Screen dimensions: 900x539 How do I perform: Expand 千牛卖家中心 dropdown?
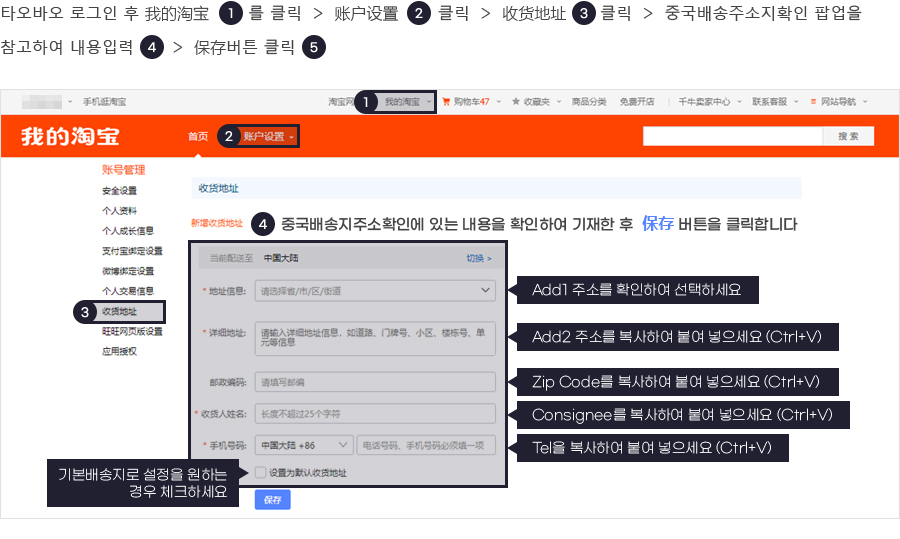click(710, 102)
